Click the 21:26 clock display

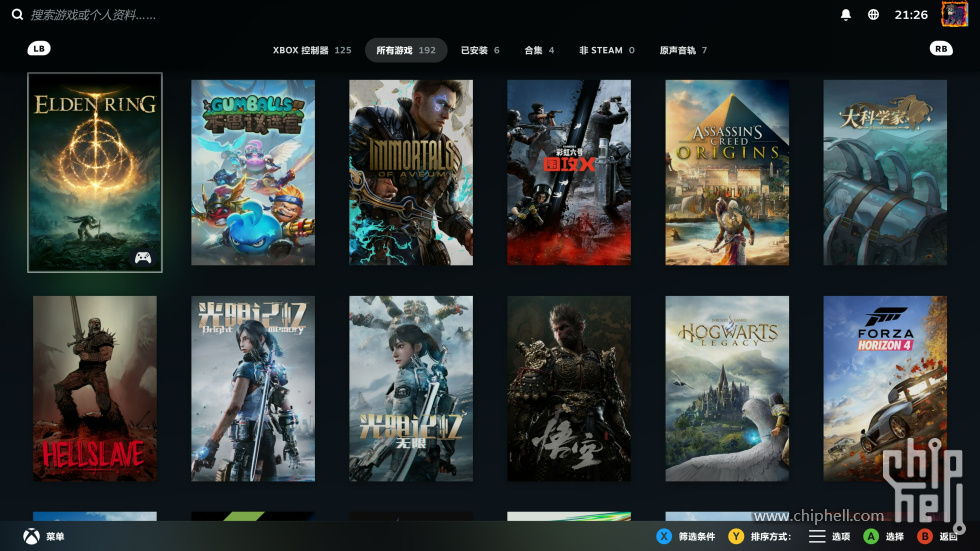click(x=911, y=14)
